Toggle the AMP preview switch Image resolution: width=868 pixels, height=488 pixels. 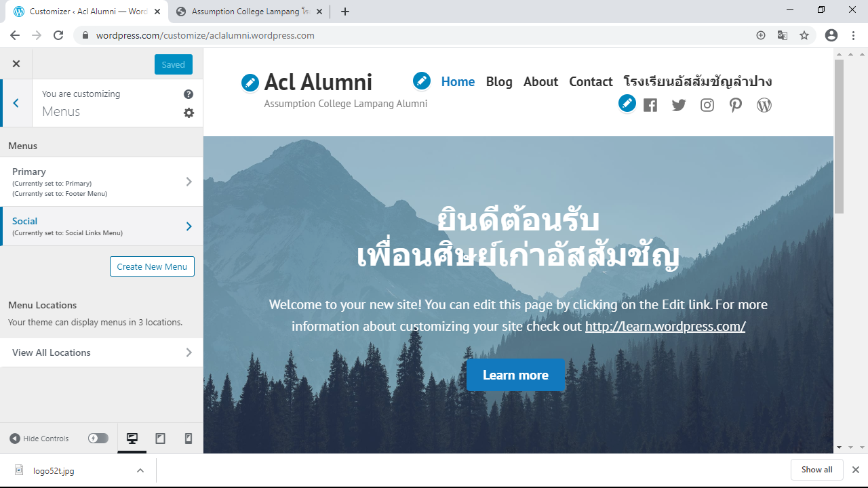coord(98,439)
